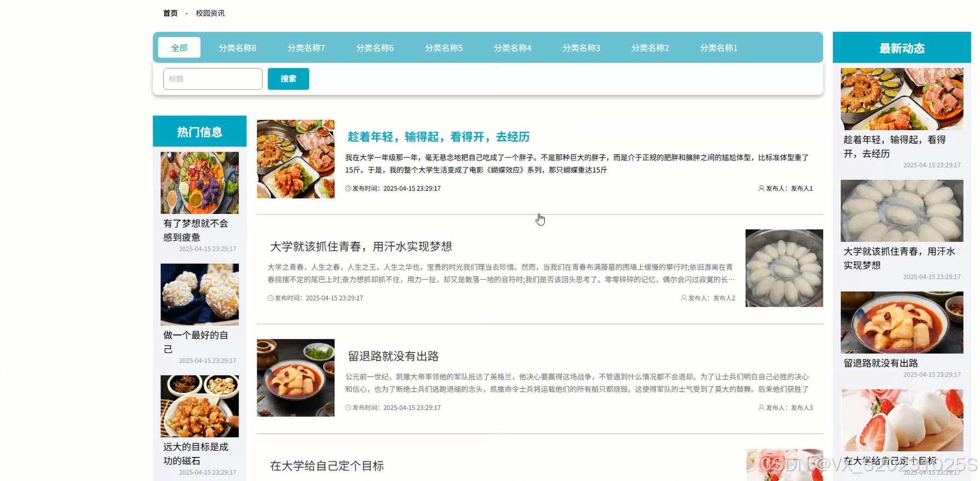Open latest news strawberry mochi image
980x481 pixels.
pyautogui.click(x=902, y=420)
